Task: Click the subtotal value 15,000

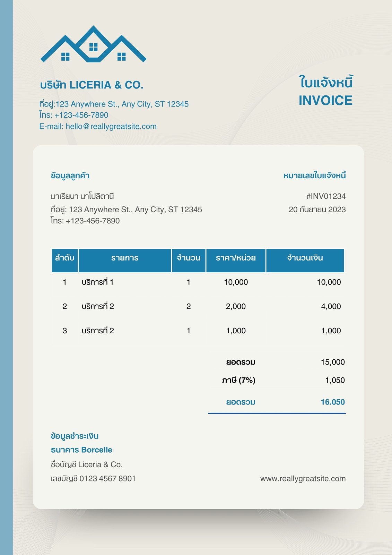Action: click(x=333, y=362)
